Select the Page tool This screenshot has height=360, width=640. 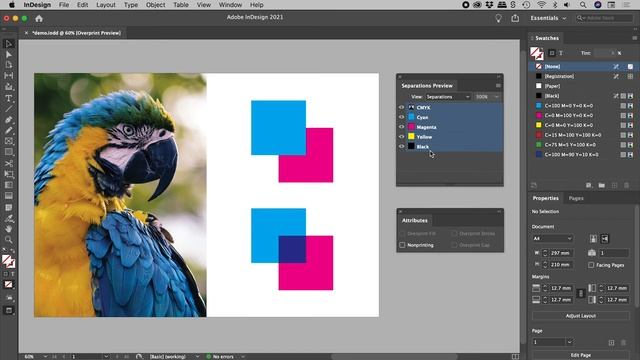click(9, 65)
